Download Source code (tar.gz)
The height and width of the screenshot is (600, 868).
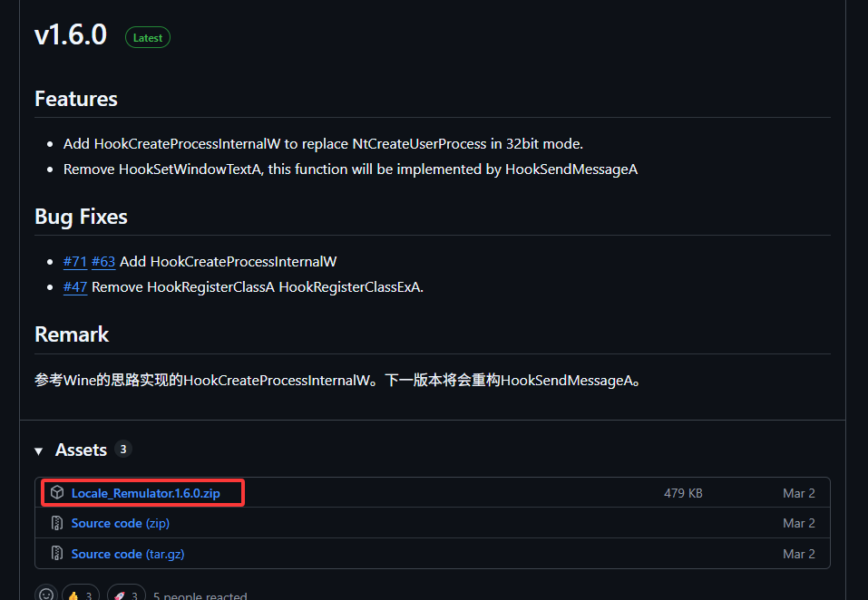point(128,554)
